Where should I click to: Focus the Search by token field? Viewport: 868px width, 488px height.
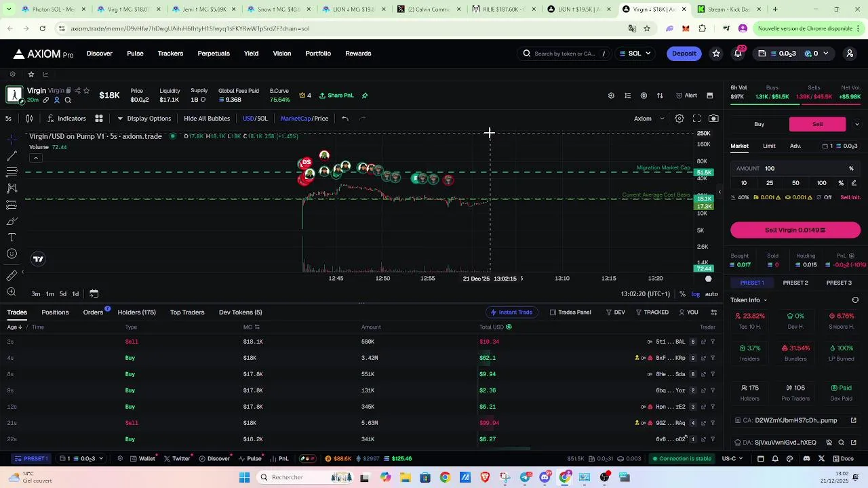point(564,54)
